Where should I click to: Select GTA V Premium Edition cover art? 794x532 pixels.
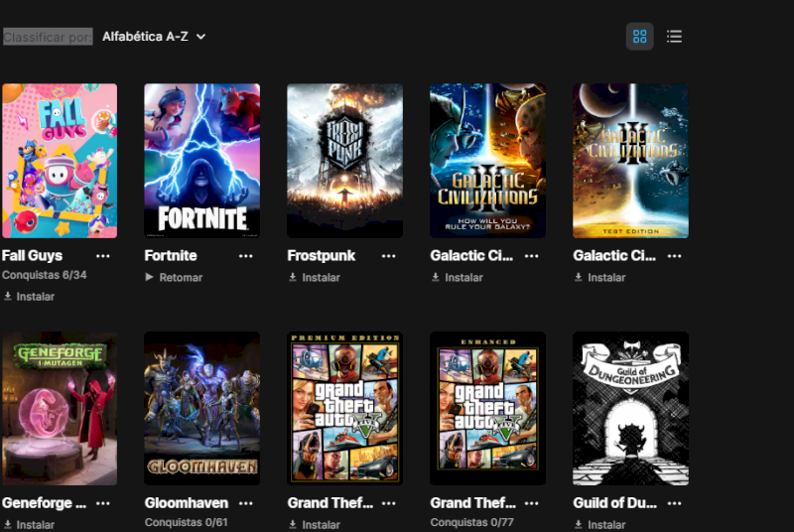(x=344, y=409)
